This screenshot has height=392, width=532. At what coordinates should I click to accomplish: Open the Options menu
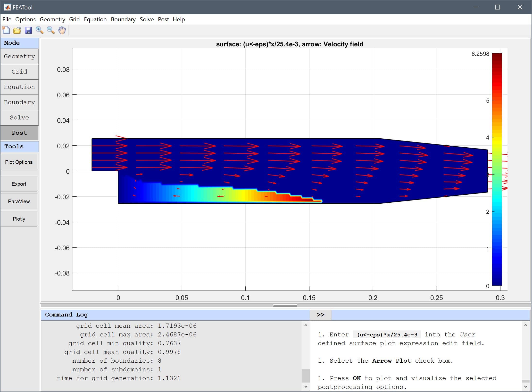click(x=25, y=19)
